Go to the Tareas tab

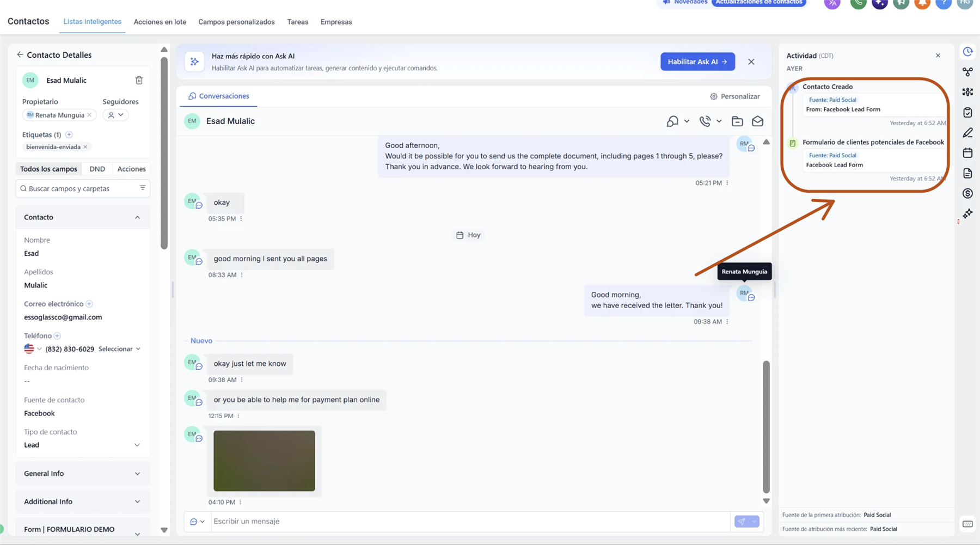pos(297,22)
